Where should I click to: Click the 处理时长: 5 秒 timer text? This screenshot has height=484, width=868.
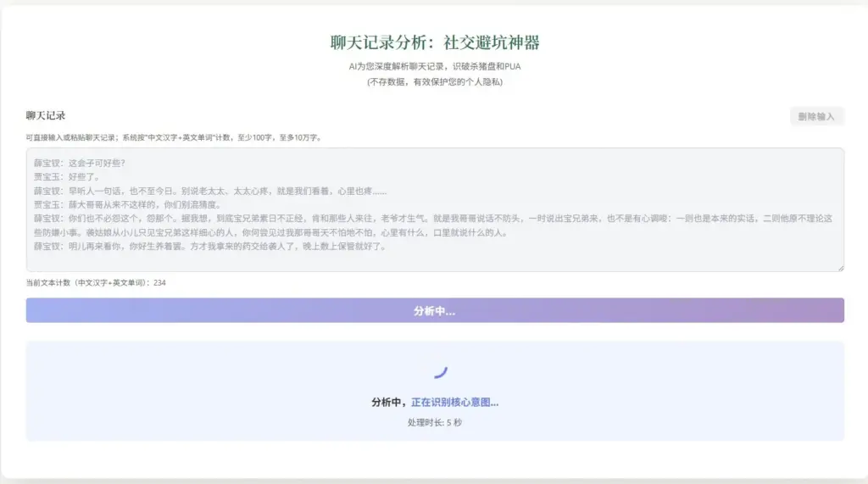pos(435,422)
